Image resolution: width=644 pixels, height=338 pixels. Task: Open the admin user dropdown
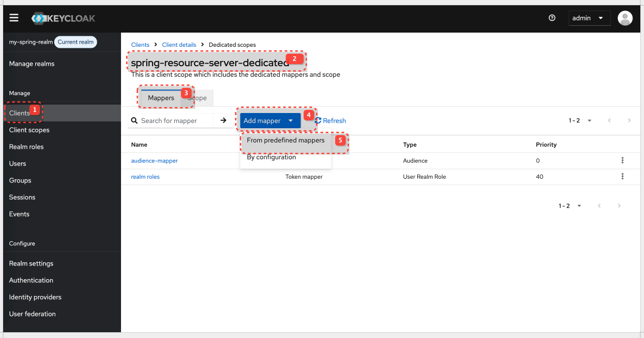coord(589,17)
